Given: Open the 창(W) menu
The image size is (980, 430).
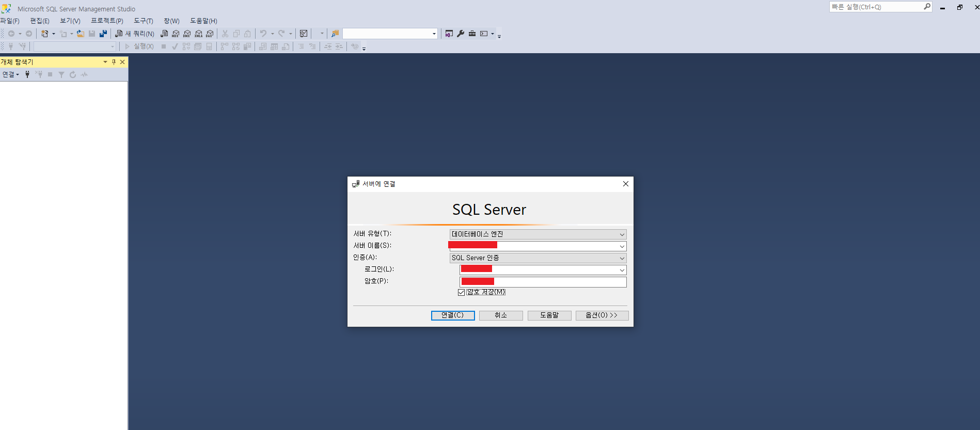Looking at the screenshot, I should point(171,21).
